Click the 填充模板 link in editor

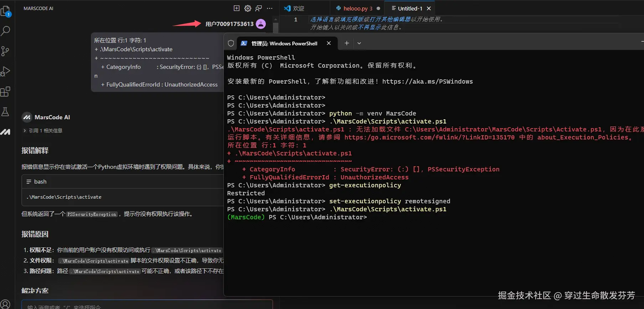[x=352, y=19]
